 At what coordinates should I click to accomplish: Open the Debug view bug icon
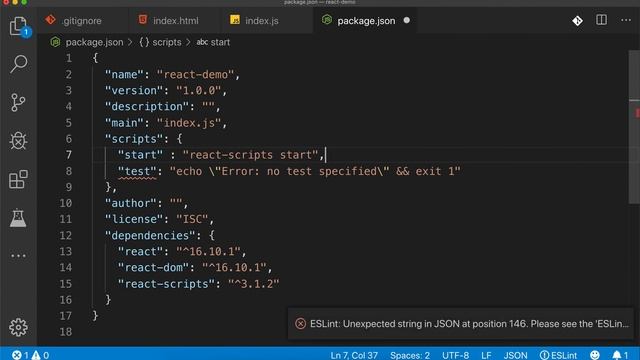pyautogui.click(x=18, y=141)
